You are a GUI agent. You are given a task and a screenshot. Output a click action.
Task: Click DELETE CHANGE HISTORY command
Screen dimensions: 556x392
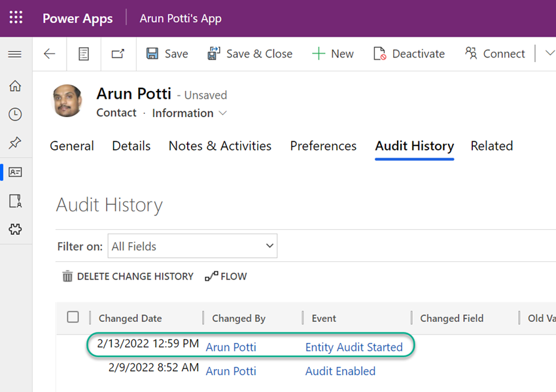(128, 276)
